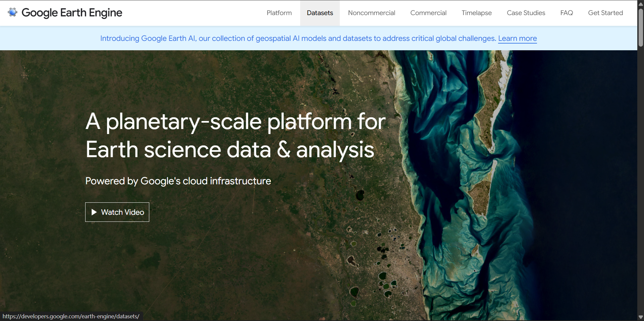Click the Google Earth Engine logo icon
The height and width of the screenshot is (321, 644).
coord(12,12)
